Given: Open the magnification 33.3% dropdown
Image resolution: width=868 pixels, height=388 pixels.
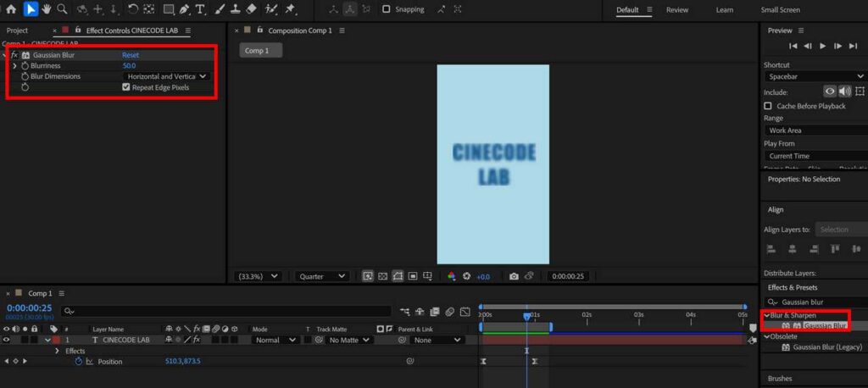Looking at the screenshot, I should point(259,276).
